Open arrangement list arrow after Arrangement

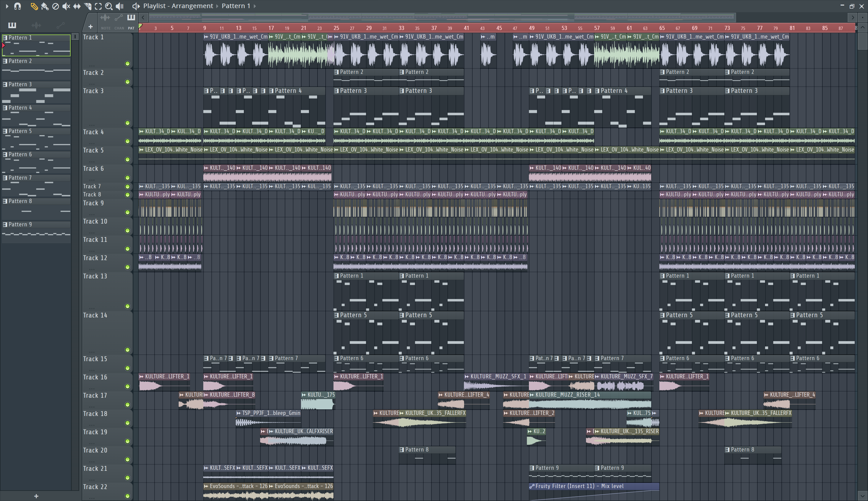(x=218, y=6)
